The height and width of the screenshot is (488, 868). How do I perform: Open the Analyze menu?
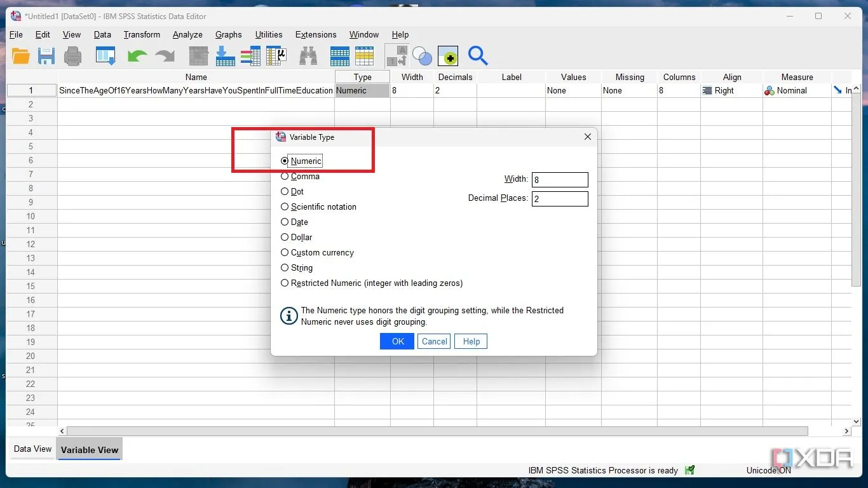[x=187, y=35]
